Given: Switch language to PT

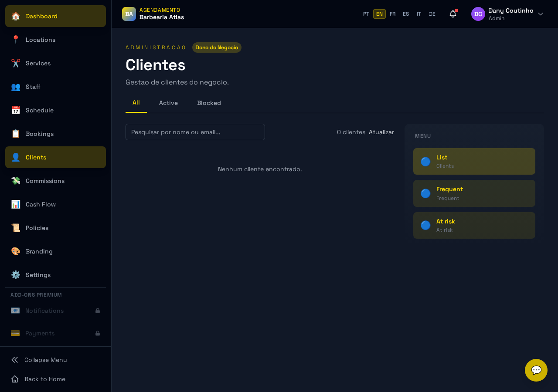Looking at the screenshot, I should coord(366,14).
